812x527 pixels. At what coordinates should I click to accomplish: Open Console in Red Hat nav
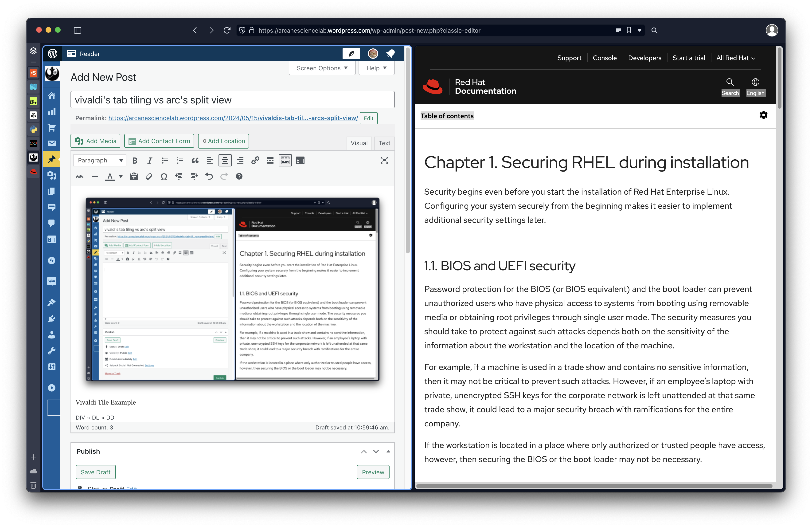coord(605,58)
